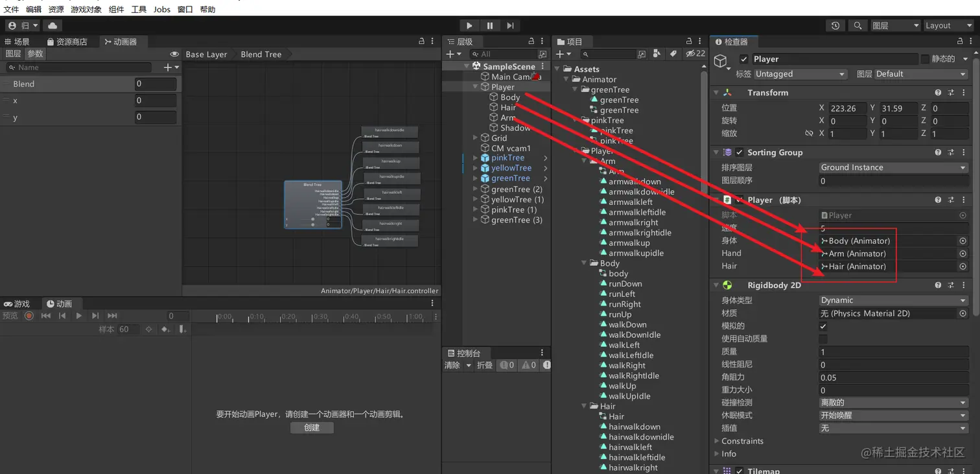This screenshot has width=980, height=474.
Task: Toggle the Animator layer view eye icon
Action: 174,54
